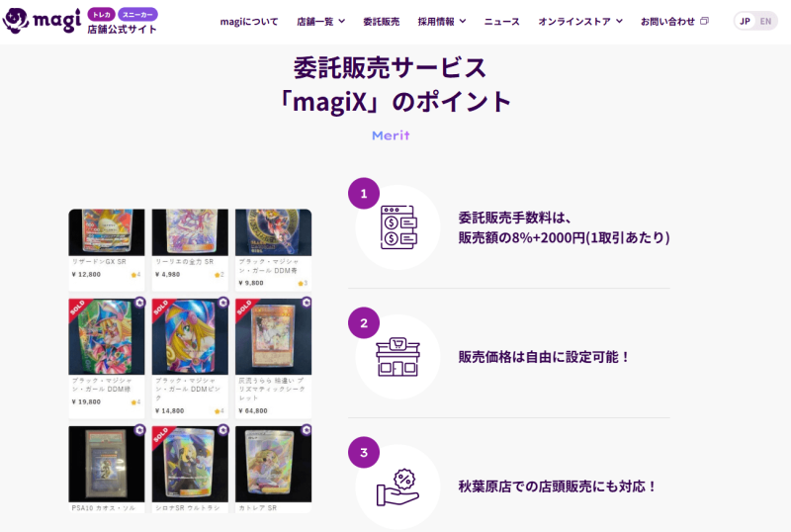Click the magi octopus logo icon
The image size is (791, 532).
point(16,21)
